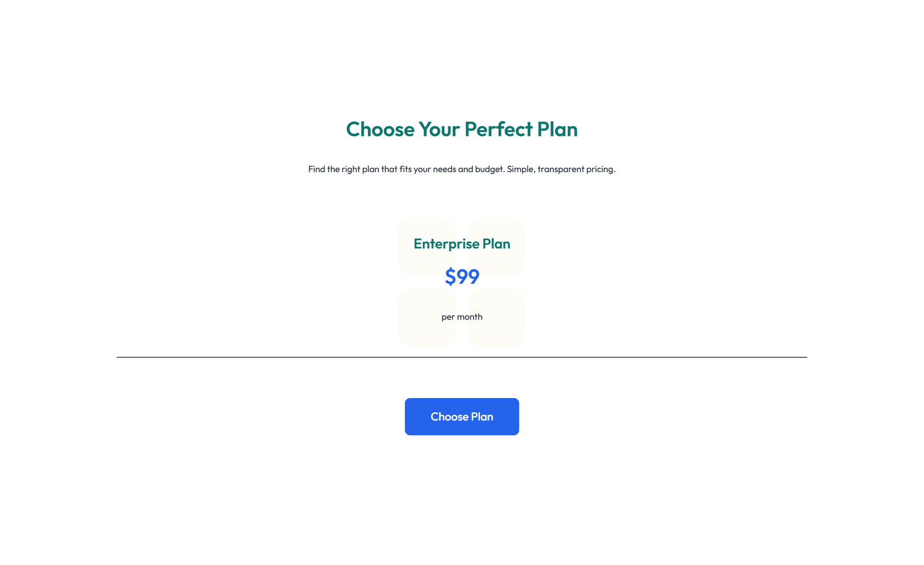Click the center of the pricing card

coord(461,282)
